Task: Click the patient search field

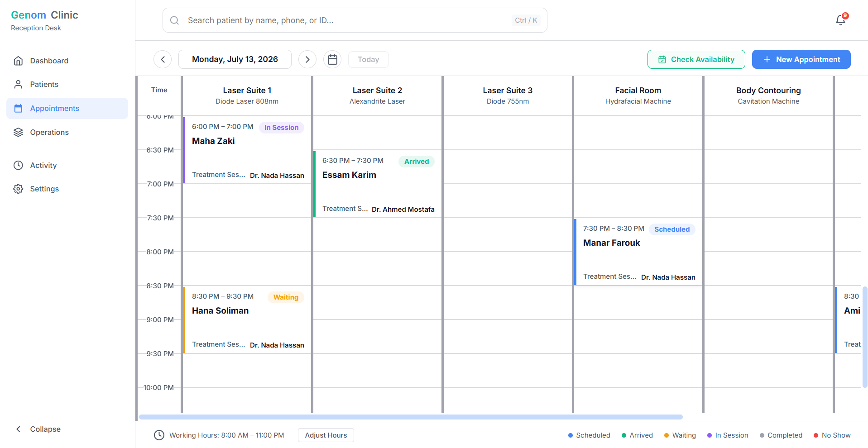Action: 355,20
